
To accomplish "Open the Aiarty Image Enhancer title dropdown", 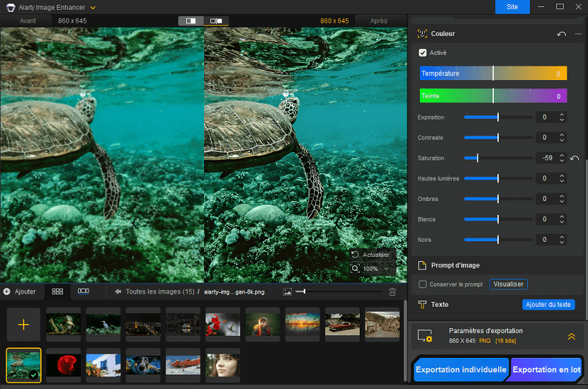I will point(93,8).
